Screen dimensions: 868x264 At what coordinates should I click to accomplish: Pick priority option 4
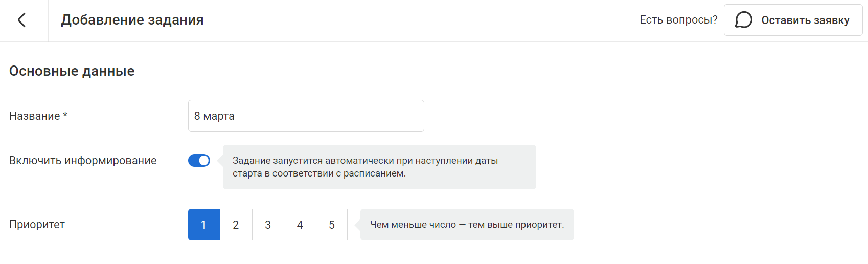[300, 225]
